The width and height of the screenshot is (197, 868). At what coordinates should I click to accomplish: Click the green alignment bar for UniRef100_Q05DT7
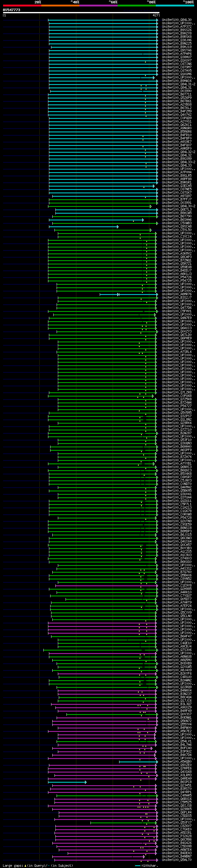tap(112, 600)
